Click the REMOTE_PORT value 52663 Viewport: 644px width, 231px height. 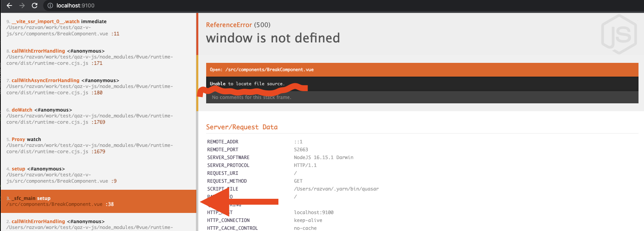(x=301, y=150)
